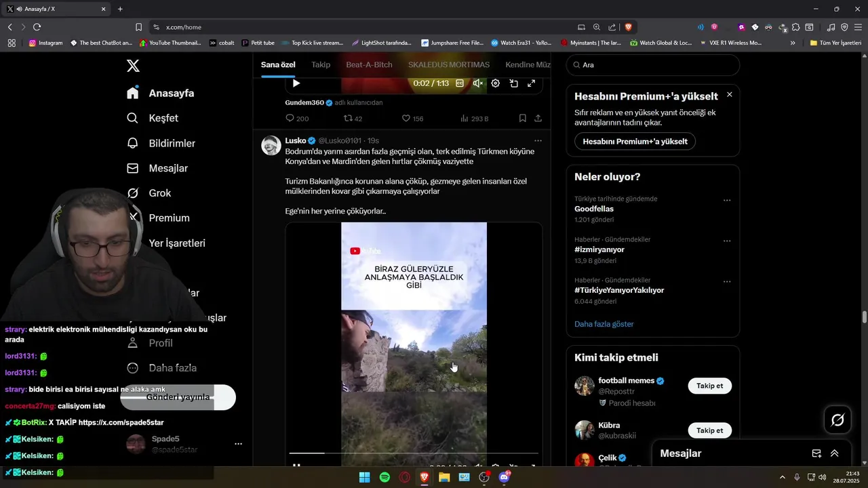Viewport: 868px width, 488px height.
Task: Open picture-in-picture for Gundem360 video
Action: (514, 83)
